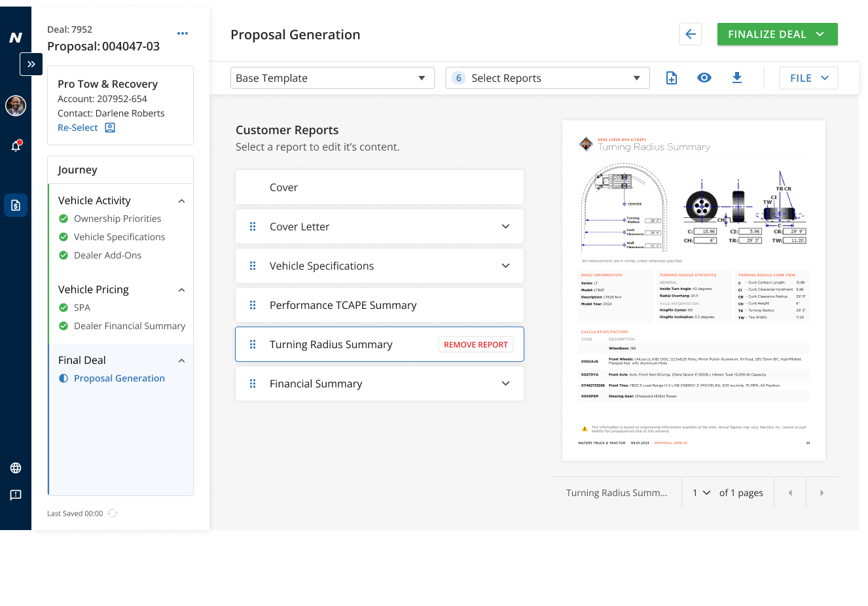Click the Customer Reports heading
The height and width of the screenshot is (606, 868).
pos(287,130)
